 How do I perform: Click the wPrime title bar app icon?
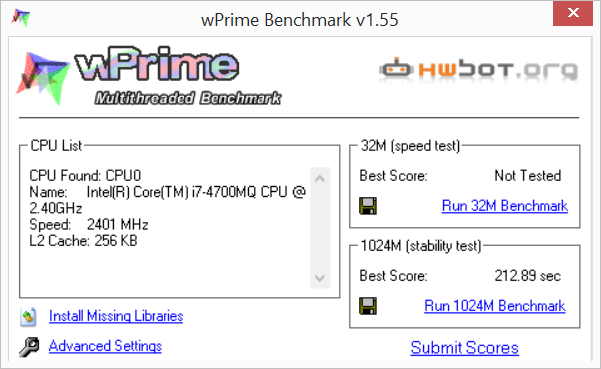click(x=21, y=18)
